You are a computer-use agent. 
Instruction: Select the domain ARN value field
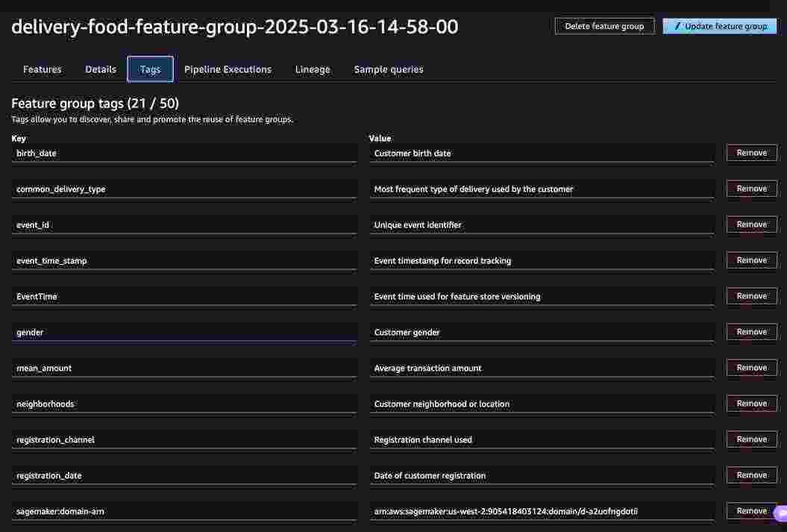(542, 512)
